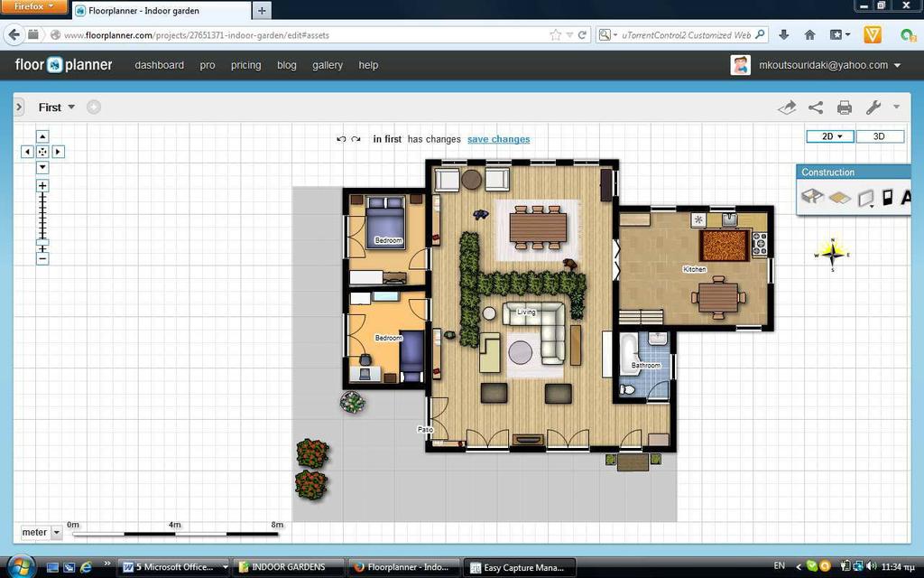The width and height of the screenshot is (924, 578).
Task: Click the share icon in plan toolbar
Action: point(816,107)
